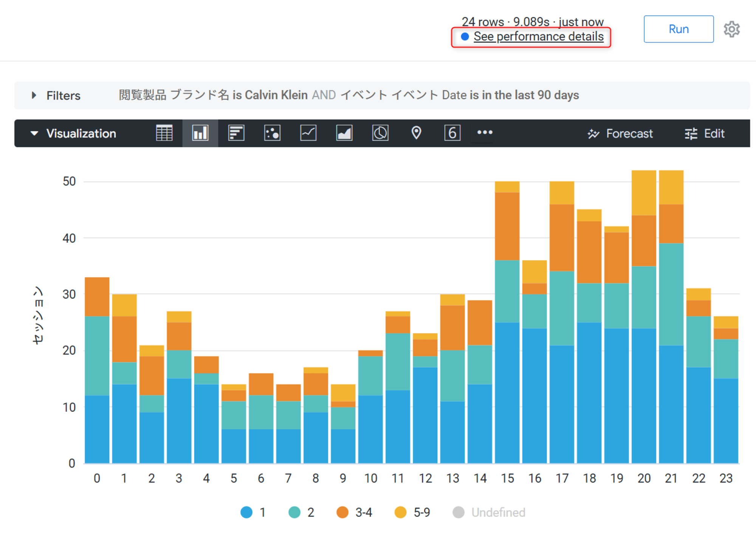Click the teal segment of bar 0

click(x=97, y=356)
